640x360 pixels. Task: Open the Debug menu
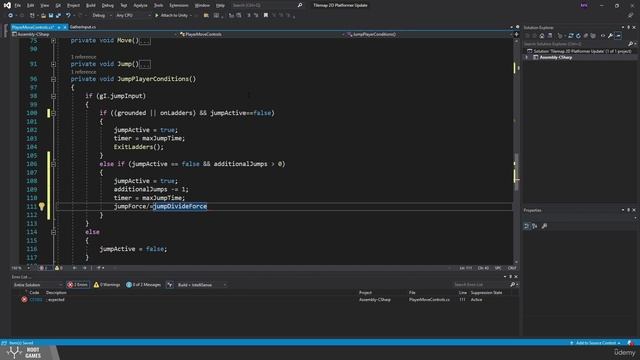tap(108, 5)
